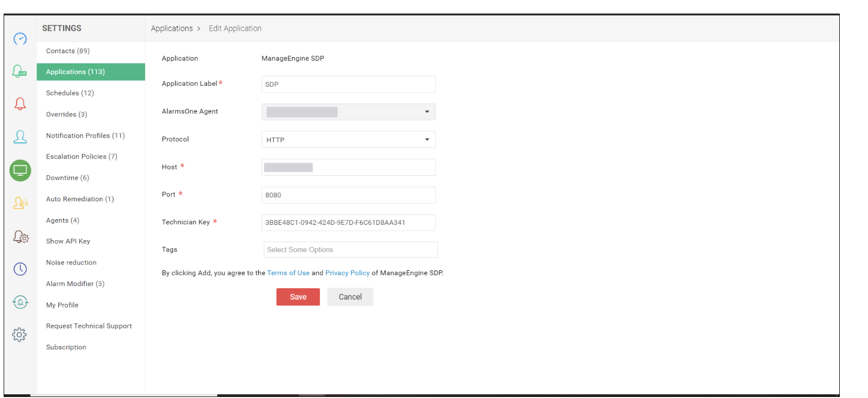Screen dimensions: 868x398
Task: Open the Terms of Use link
Action: click(288, 273)
